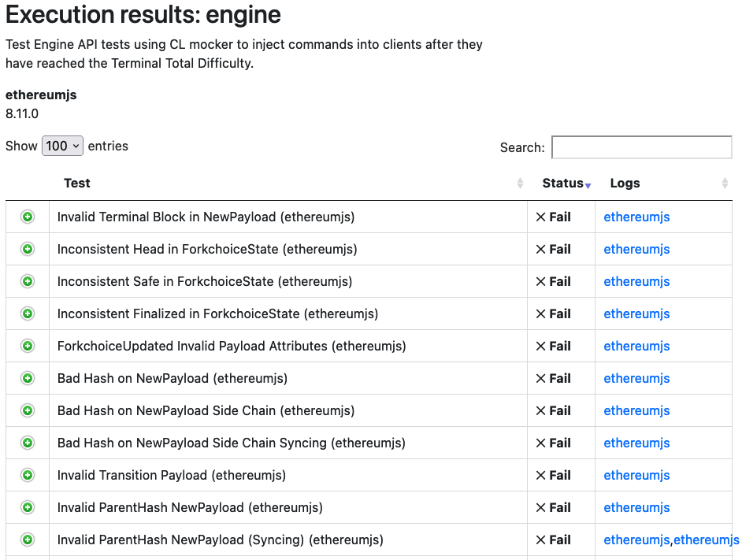
Task: Expand the Inconsistent Finalized in ForkchoiceState row
Action: [x=28, y=313]
